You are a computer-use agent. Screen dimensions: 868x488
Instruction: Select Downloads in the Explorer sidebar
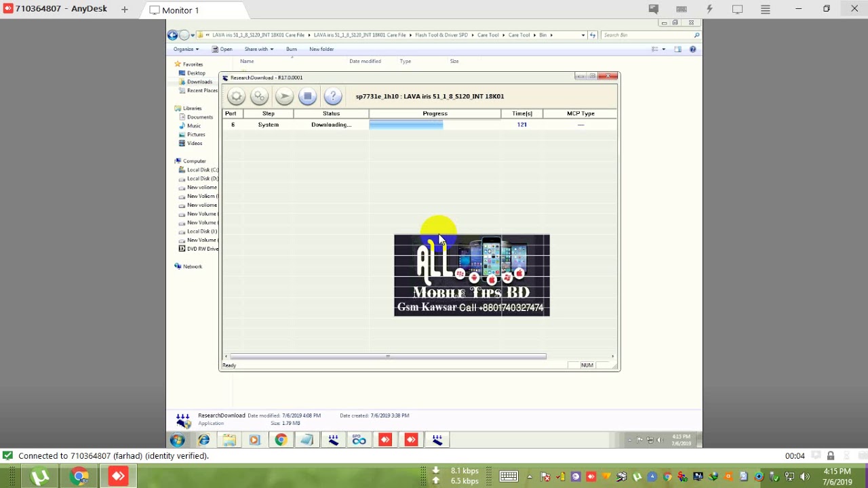[x=199, y=82]
